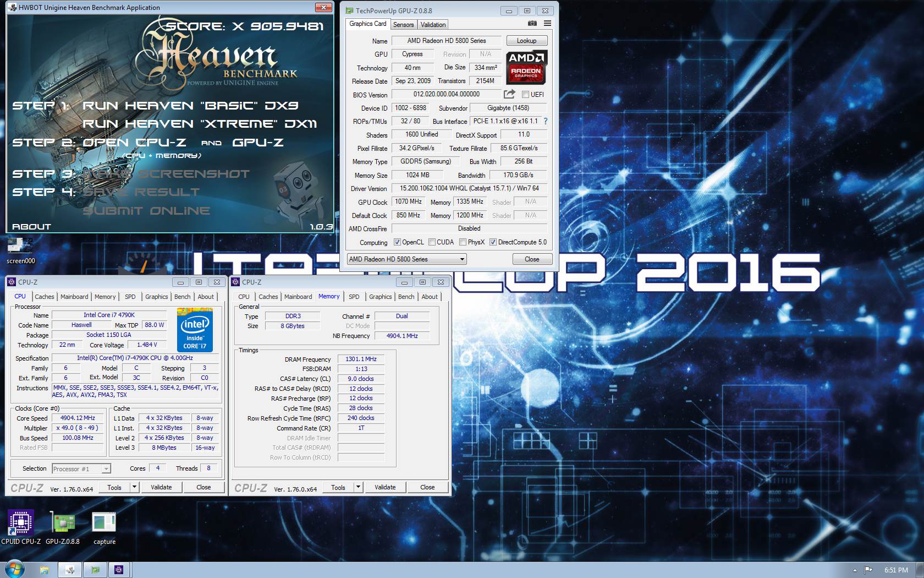Viewport: 924px width, 578px height.
Task: Open File Explorer from the taskbar
Action: (44, 570)
